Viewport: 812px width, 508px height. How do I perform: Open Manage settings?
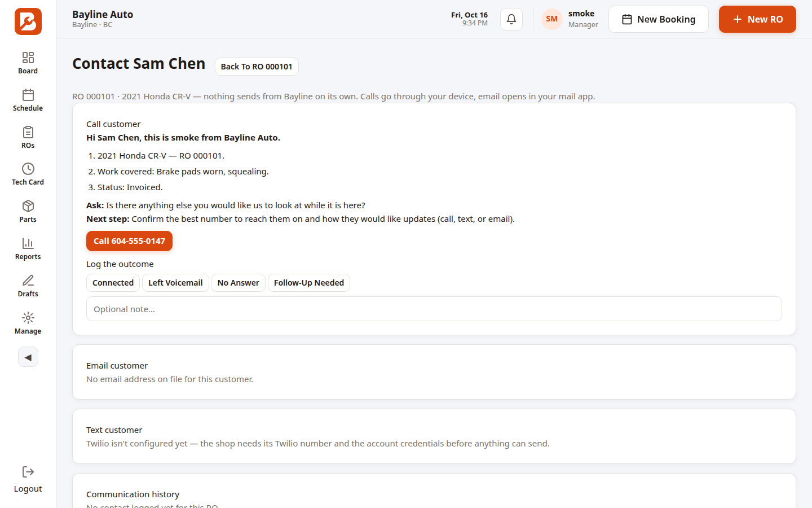pos(28,323)
